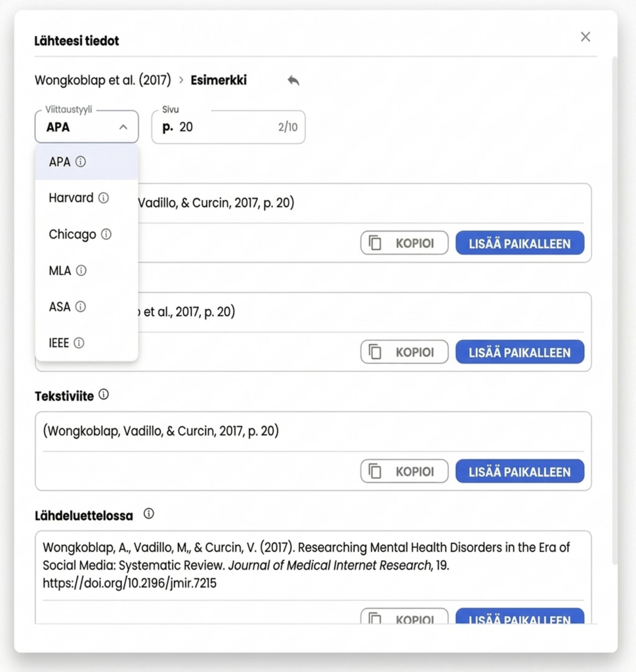Copy the Tekstiviite citation with KOPIOI
Screen dimensions: 636x672
404,471
